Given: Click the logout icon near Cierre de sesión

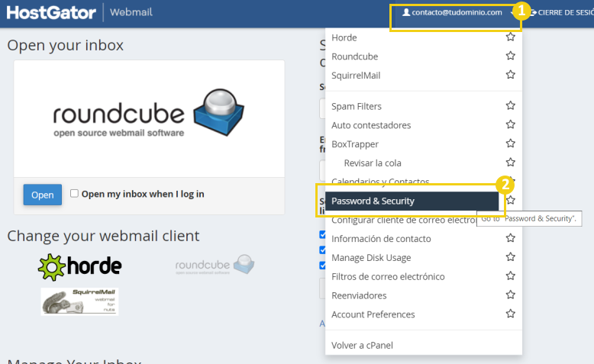Looking at the screenshot, I should coord(533,13).
